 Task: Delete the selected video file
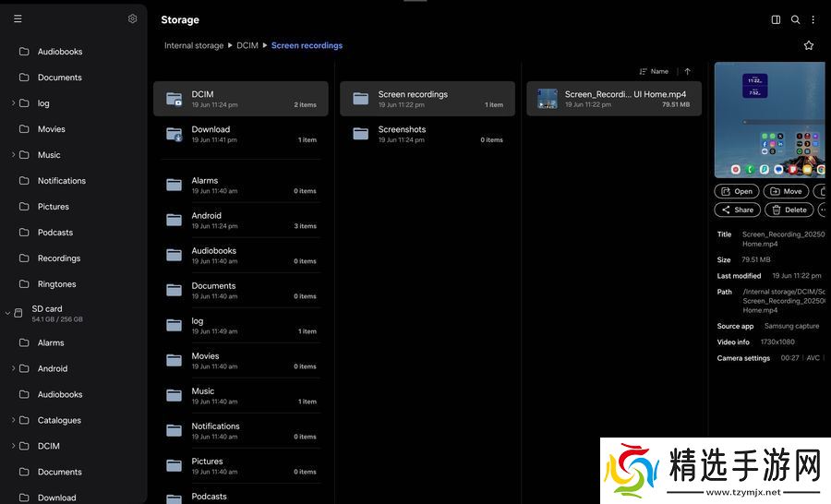[x=789, y=210]
